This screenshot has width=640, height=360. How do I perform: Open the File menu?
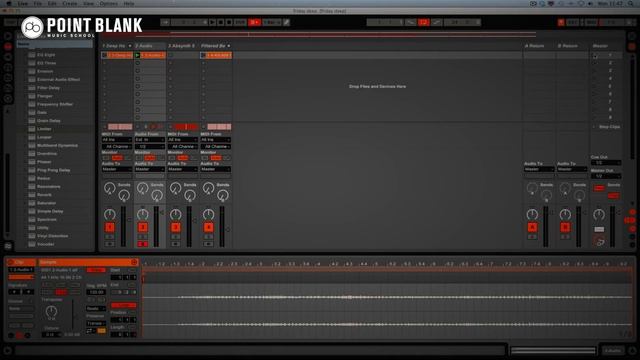tap(38, 3)
